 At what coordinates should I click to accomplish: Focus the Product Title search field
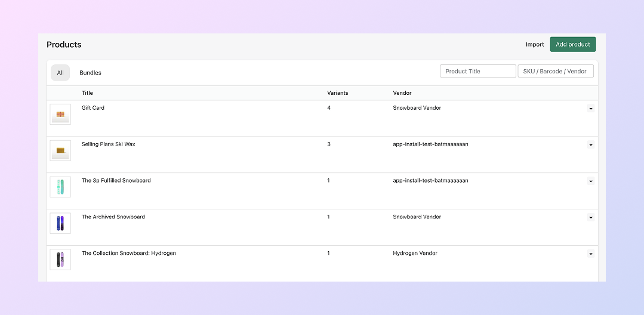click(x=477, y=71)
